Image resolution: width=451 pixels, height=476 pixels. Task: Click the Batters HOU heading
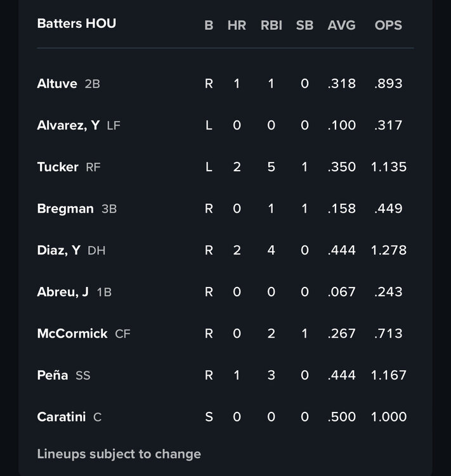[77, 23]
